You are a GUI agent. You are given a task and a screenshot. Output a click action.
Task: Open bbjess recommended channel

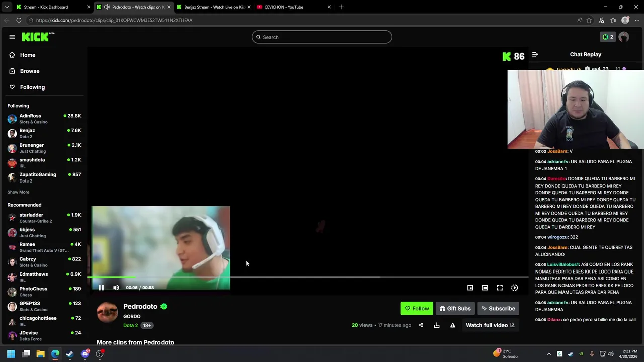(x=44, y=232)
